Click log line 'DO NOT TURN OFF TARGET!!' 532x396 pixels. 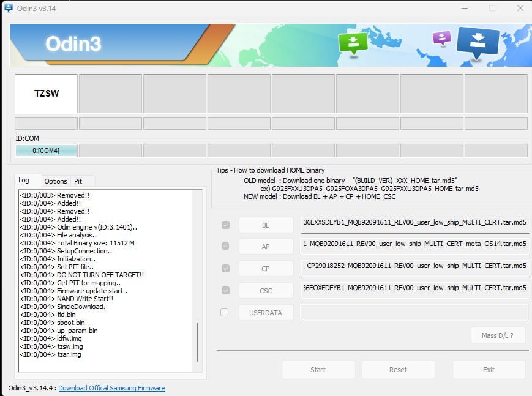coord(82,275)
